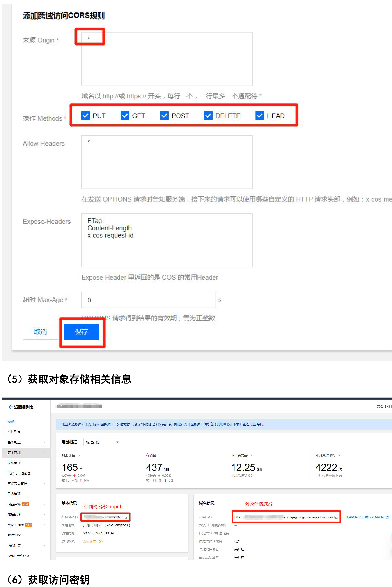Click the NEW badge next to 数据工作流
The width and height of the screenshot is (392, 587).
pyautogui.click(x=28, y=525)
